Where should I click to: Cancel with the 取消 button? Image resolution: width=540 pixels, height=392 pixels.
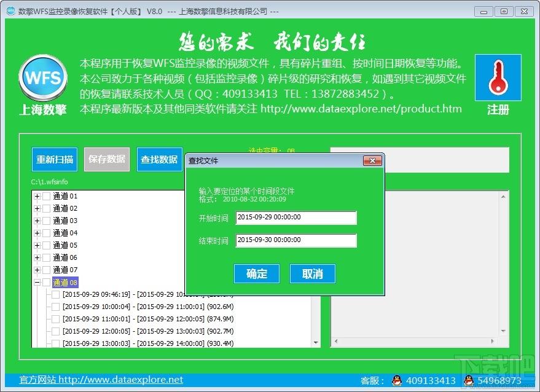click(x=312, y=274)
